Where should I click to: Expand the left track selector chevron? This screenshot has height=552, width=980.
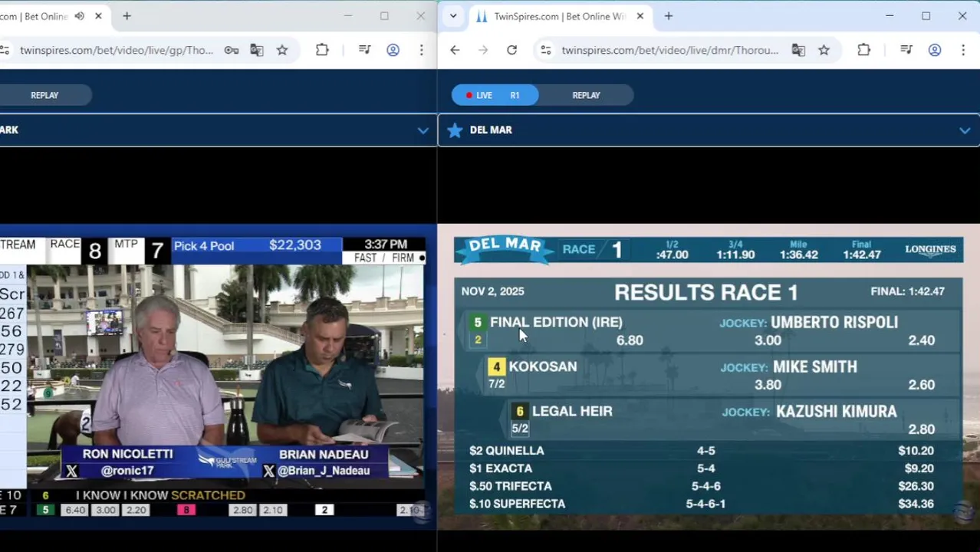[x=423, y=130]
